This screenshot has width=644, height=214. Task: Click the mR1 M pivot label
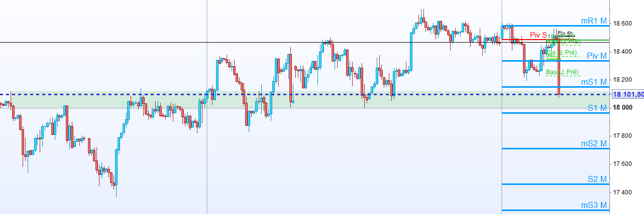[x=595, y=21]
